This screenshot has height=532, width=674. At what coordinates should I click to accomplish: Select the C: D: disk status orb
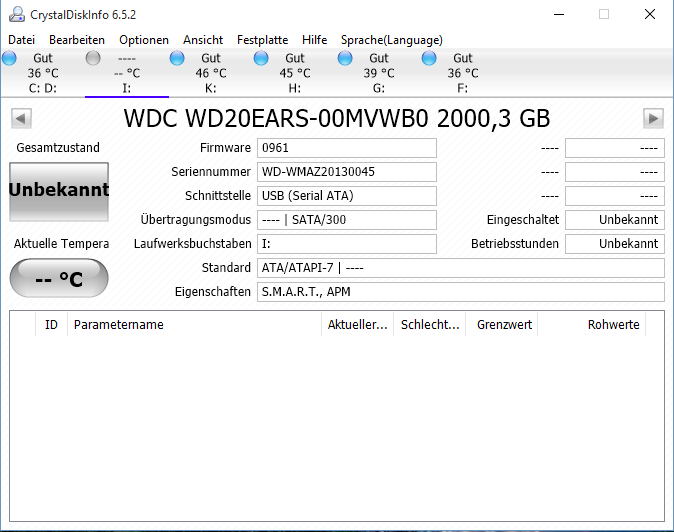coord(9,58)
